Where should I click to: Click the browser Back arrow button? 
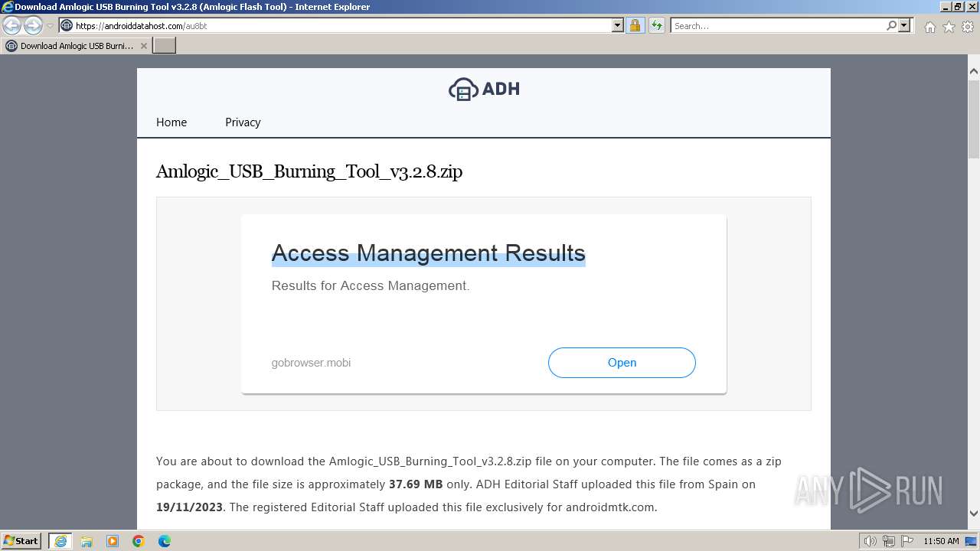[12, 25]
